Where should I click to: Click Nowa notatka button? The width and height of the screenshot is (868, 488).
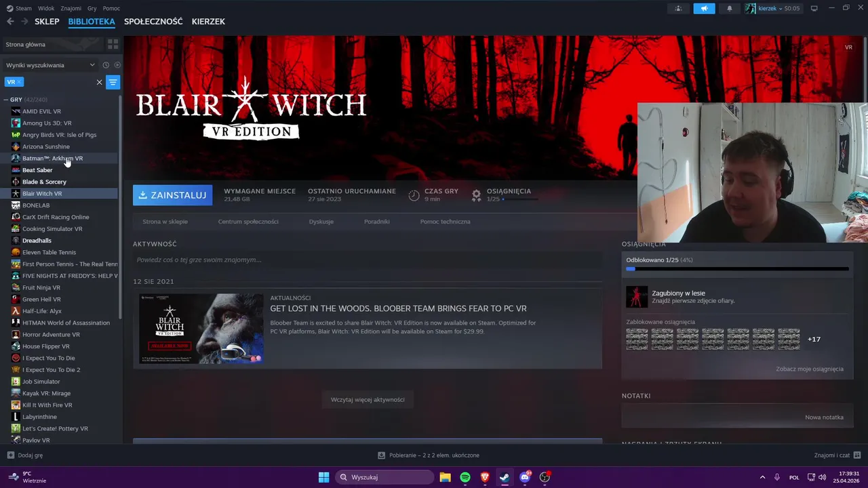coord(824,418)
